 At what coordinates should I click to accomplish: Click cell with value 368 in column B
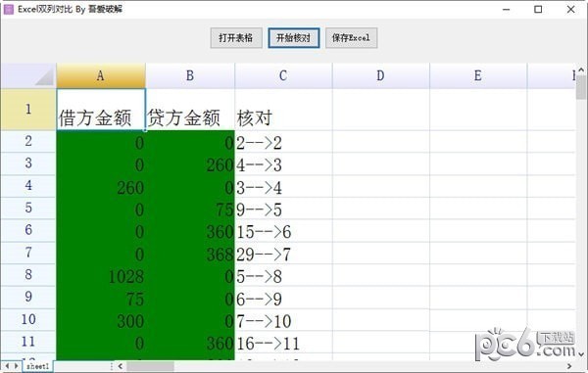[190, 253]
